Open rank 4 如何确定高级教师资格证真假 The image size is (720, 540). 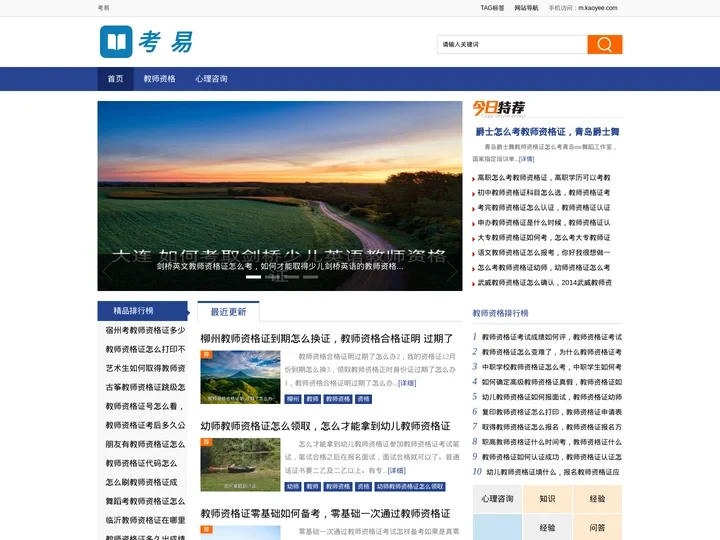(551, 382)
